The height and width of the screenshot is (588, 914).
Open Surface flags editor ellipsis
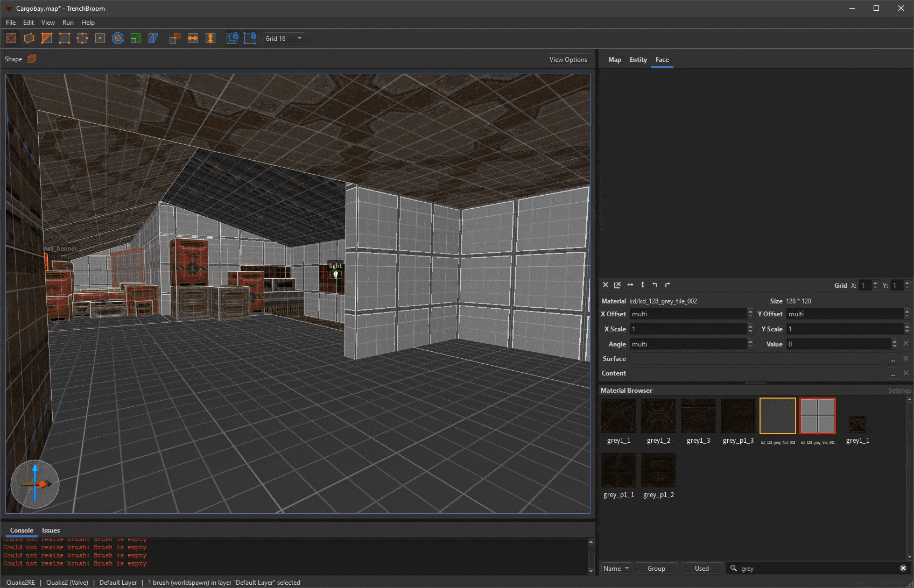893,359
